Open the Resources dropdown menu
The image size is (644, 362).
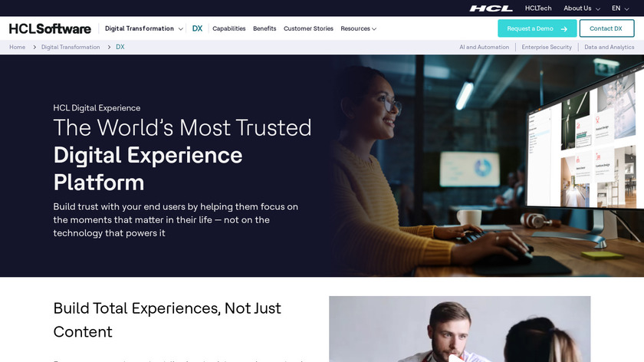pos(358,28)
